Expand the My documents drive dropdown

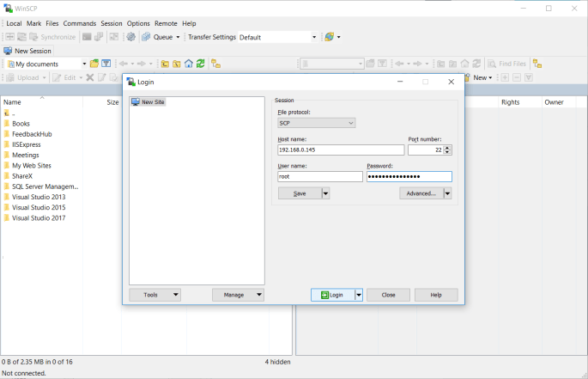tap(84, 64)
